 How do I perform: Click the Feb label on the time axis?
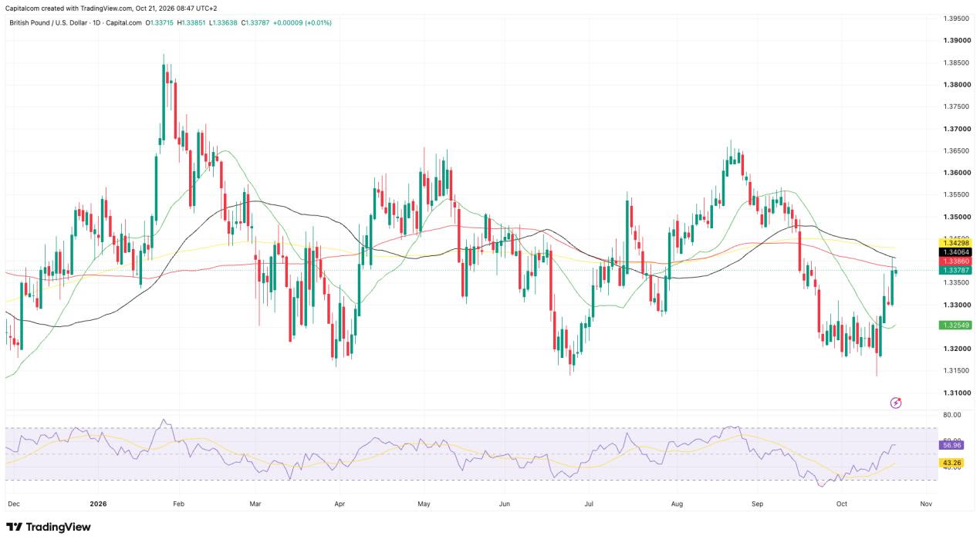click(179, 504)
